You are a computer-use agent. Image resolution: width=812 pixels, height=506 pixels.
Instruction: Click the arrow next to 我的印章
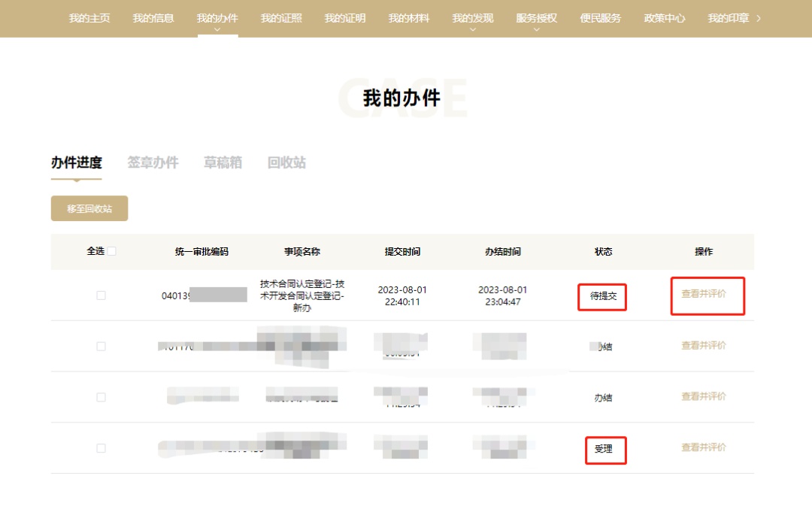(x=757, y=18)
